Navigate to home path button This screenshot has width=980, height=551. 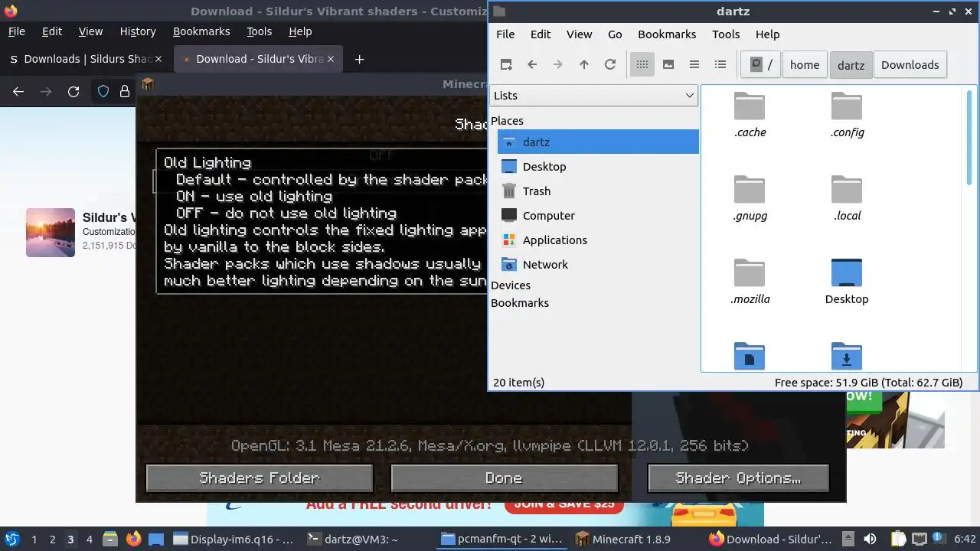[x=805, y=65]
